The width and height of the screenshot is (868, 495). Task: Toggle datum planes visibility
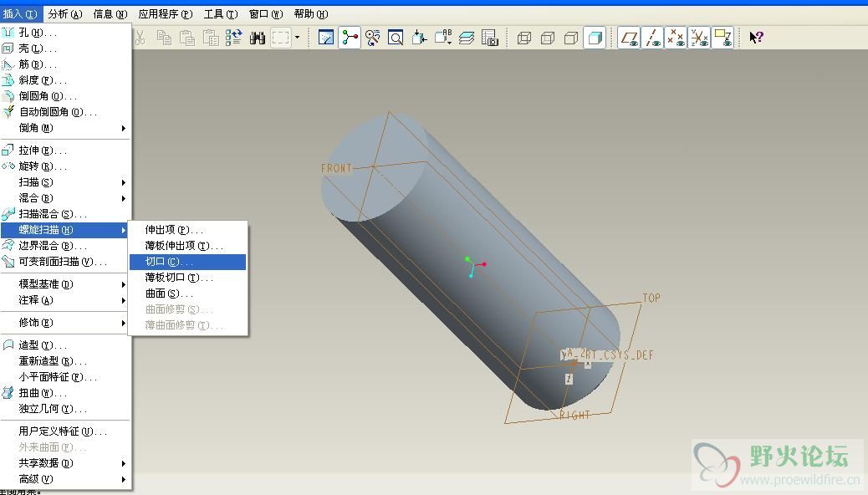pyautogui.click(x=629, y=38)
